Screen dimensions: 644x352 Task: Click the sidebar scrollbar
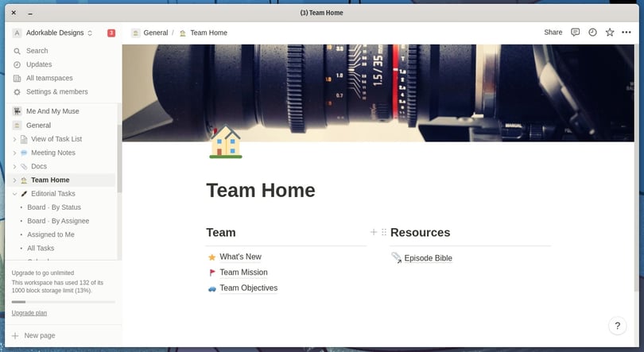point(119,158)
